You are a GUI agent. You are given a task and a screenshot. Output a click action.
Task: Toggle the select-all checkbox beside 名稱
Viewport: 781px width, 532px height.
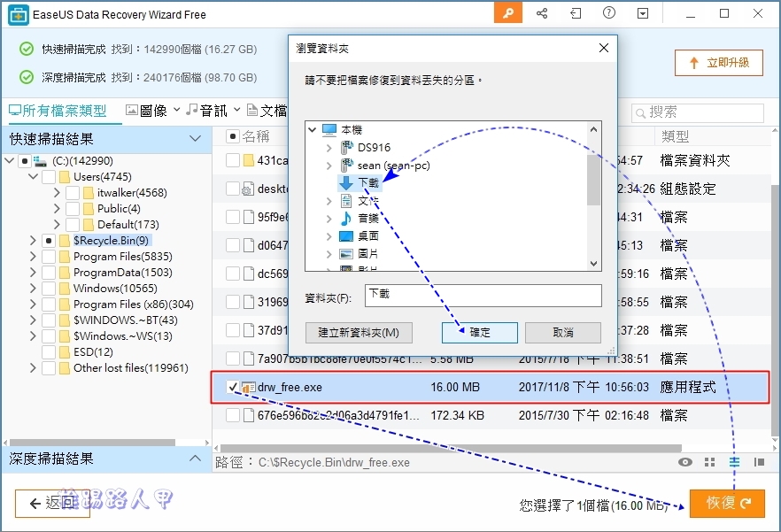point(233,136)
